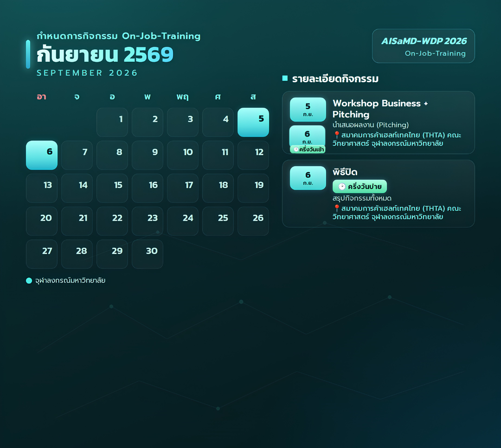This screenshot has height=448, width=501.
Task: Click the clock icon in ครึ่งวันเช้า badge
Action: pos(296,149)
